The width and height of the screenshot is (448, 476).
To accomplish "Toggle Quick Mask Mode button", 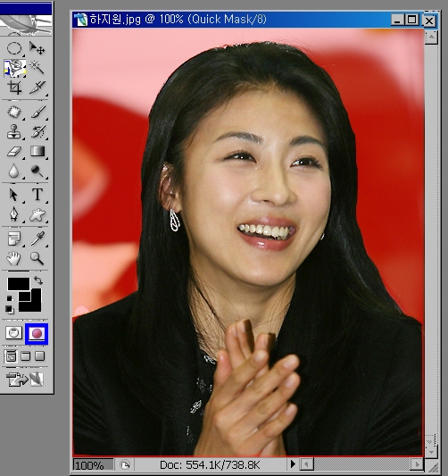I will pos(37,334).
